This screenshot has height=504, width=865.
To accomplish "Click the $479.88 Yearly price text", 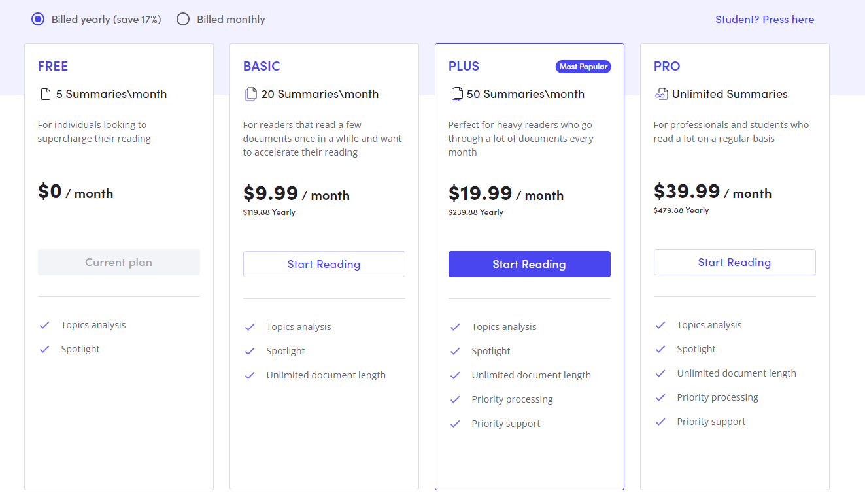I will click(681, 210).
